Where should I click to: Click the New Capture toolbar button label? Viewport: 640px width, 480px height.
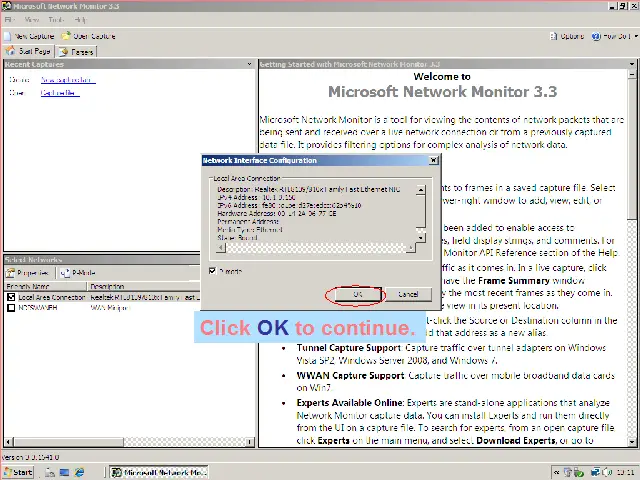[34, 36]
